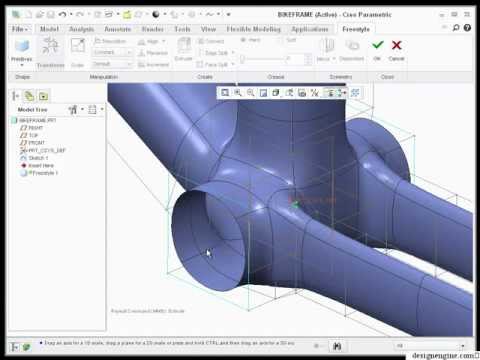Select the Scale tool
This screenshot has width=480, height=360.
(x=77, y=52)
